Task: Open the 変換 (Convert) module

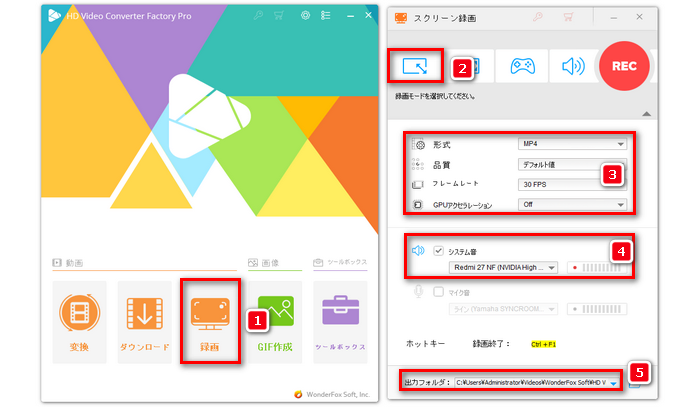Action: point(79,322)
